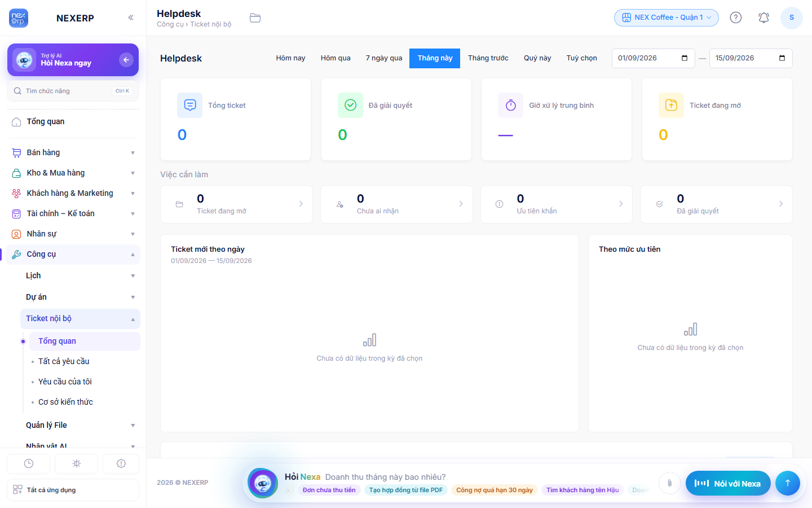Viewport: 812px width, 508px height.
Task: Click the Tài chính – Kế toán calculator icon
Action: click(x=16, y=213)
